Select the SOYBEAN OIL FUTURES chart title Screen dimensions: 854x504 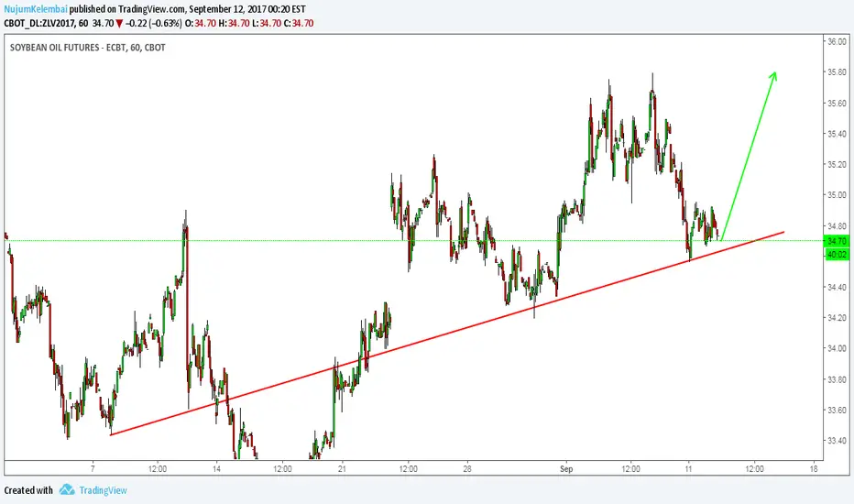[x=87, y=48]
